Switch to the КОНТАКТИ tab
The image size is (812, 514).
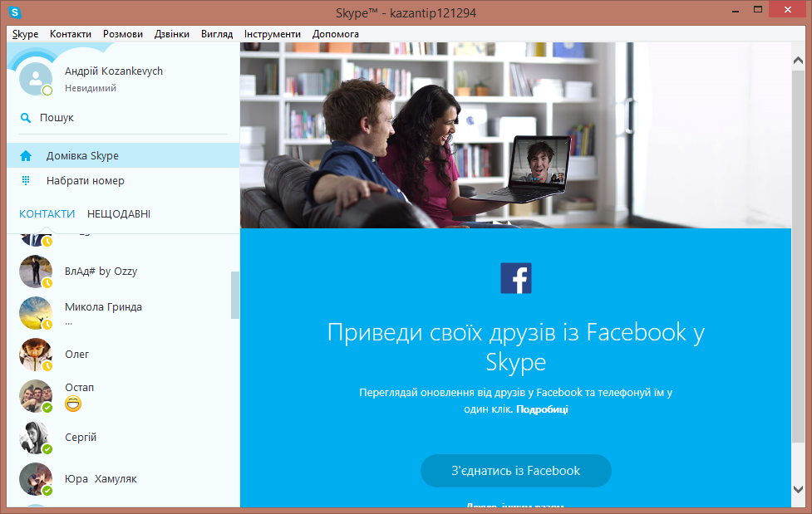click(47, 214)
